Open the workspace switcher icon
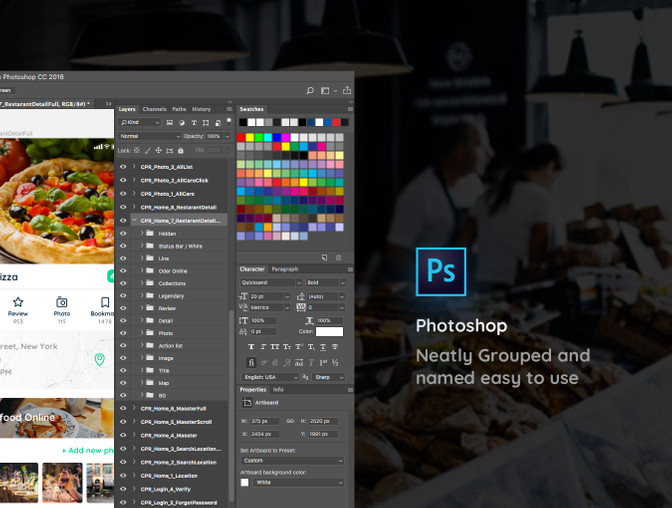 pos(325,90)
